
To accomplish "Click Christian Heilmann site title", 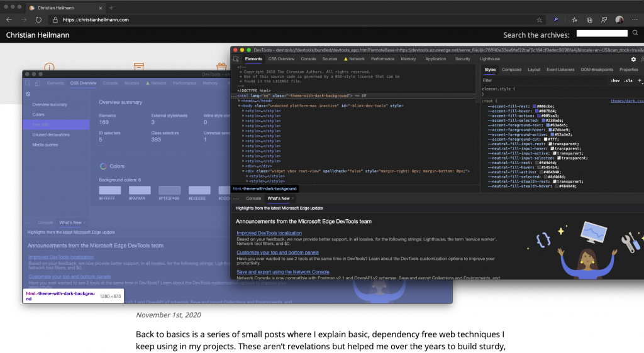I will pos(38,35).
